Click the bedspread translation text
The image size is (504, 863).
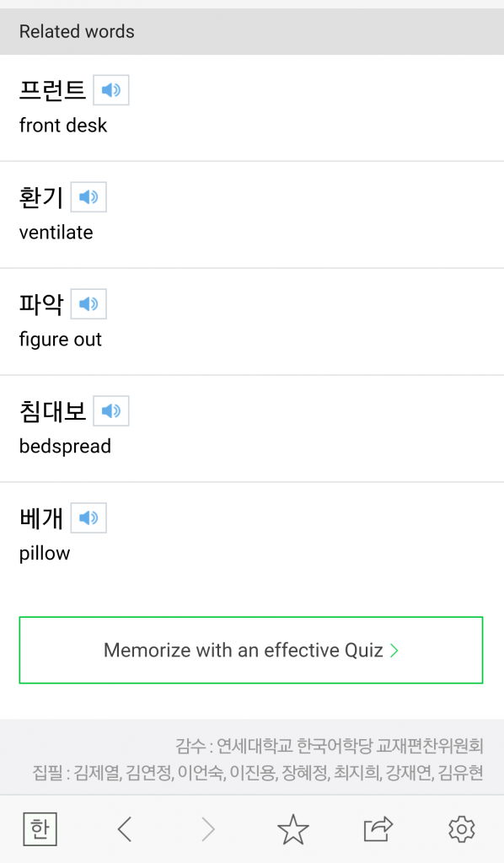click(x=65, y=446)
